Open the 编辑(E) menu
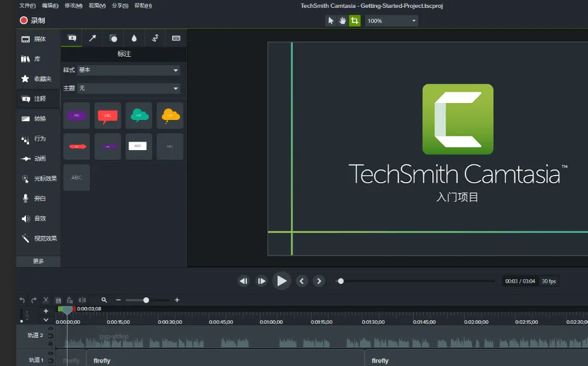588x366 pixels. coord(50,5)
